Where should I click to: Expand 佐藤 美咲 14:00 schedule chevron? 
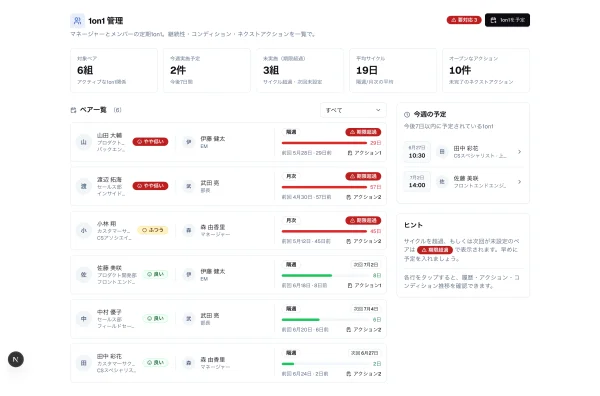point(519,182)
